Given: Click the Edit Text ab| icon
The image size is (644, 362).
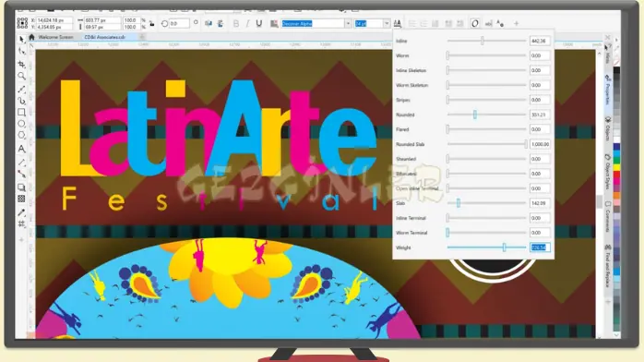Looking at the screenshot, I should (x=488, y=23).
